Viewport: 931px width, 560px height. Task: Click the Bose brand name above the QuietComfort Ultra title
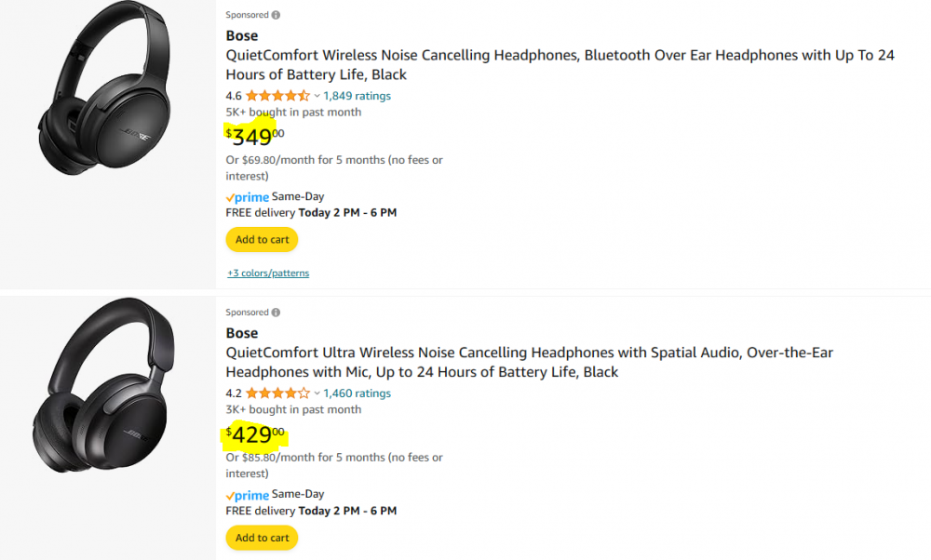242,333
